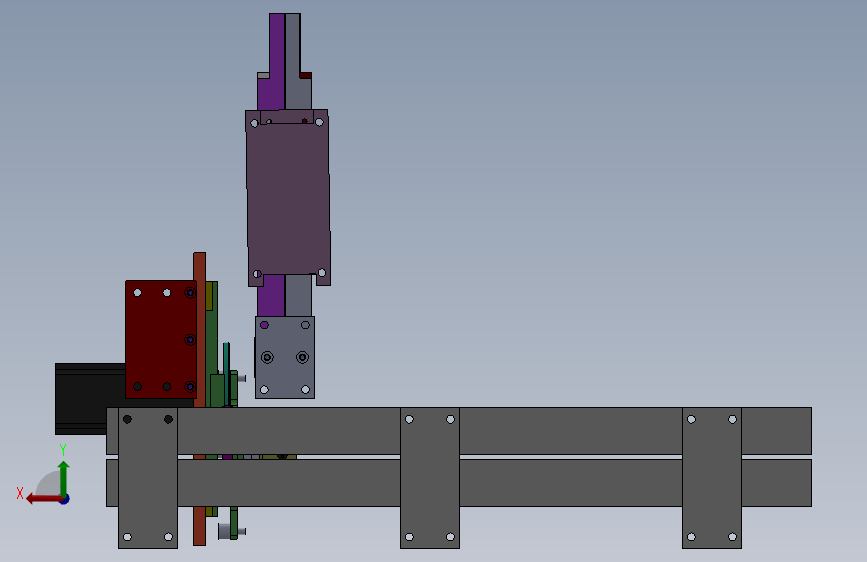Click the blue Z axis dot on the triad

pos(65,499)
